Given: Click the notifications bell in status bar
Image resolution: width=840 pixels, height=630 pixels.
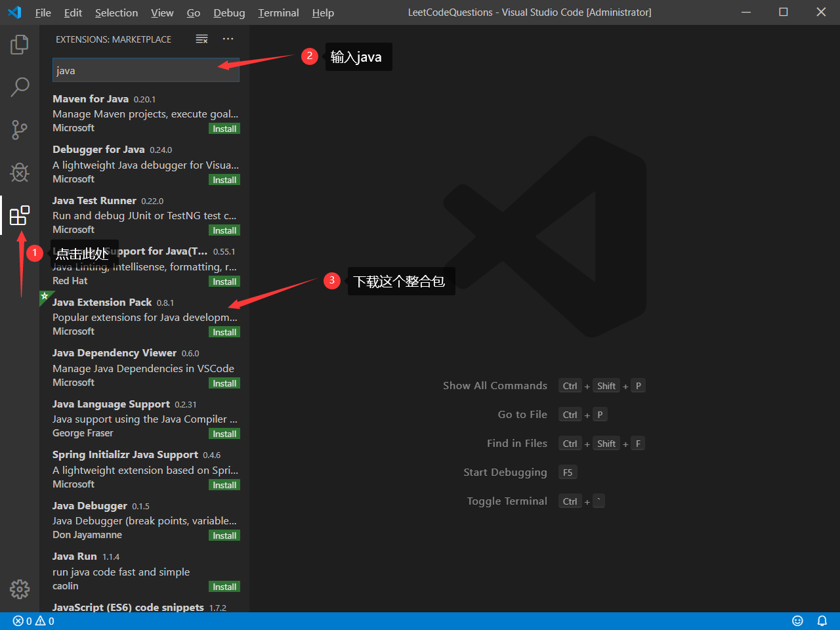Looking at the screenshot, I should pyautogui.click(x=822, y=620).
